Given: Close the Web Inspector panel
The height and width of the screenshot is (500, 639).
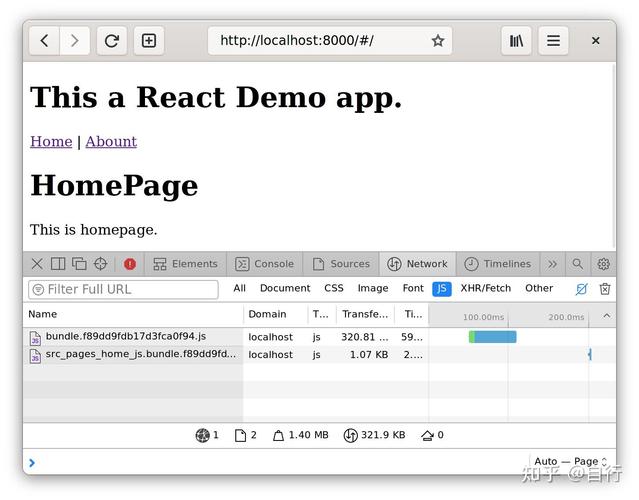Looking at the screenshot, I should click(x=37, y=264).
